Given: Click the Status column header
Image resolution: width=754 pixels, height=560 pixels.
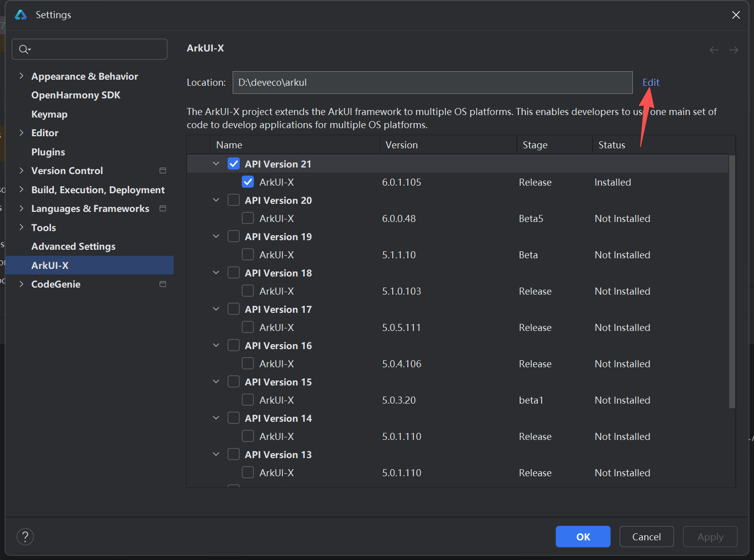Looking at the screenshot, I should click(664, 145).
